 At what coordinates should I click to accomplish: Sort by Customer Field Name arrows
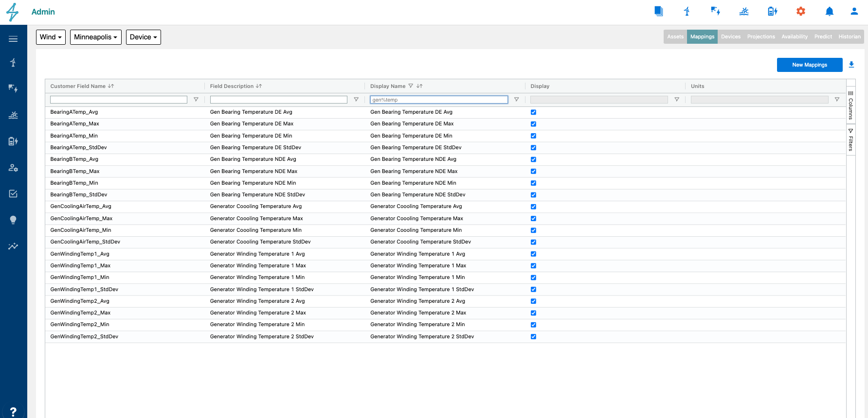(111, 86)
